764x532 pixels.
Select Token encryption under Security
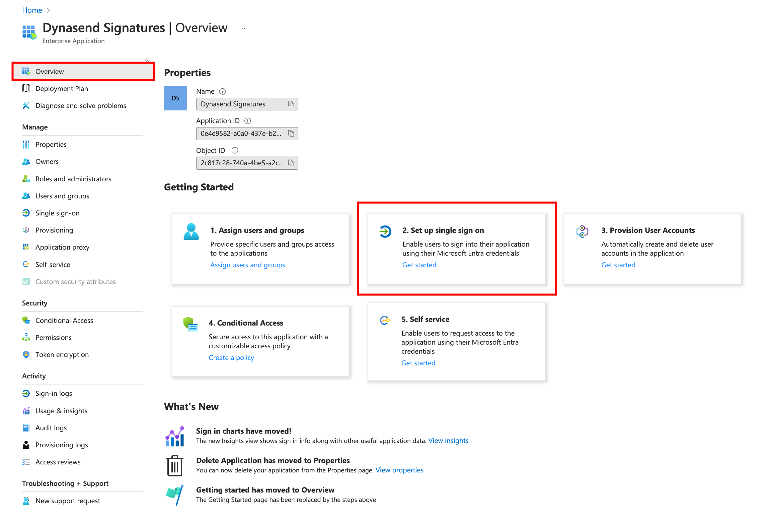click(62, 354)
